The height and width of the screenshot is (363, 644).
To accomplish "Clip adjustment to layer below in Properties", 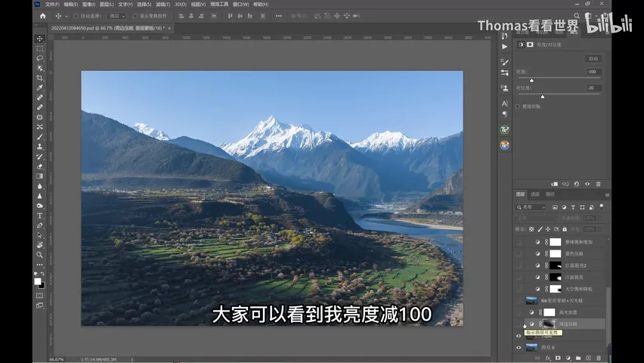I will click(x=555, y=185).
